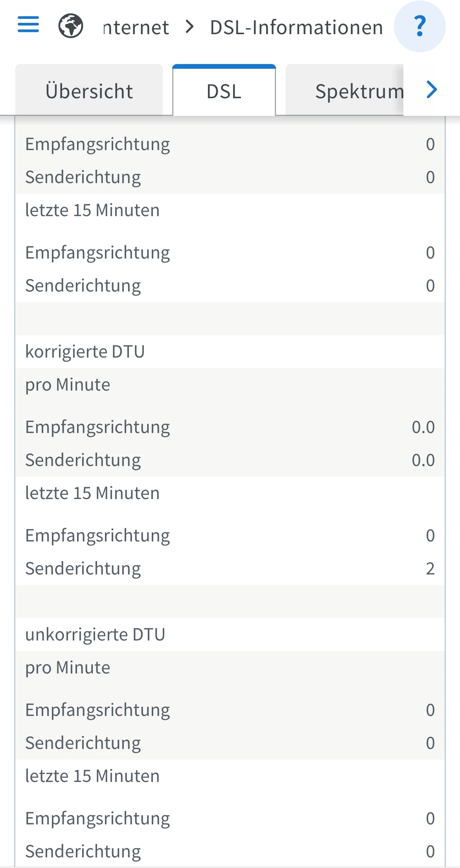This screenshot has height=868, width=460.
Task: Select pro Minute under unkorrigierte DTU
Action: coord(68,668)
